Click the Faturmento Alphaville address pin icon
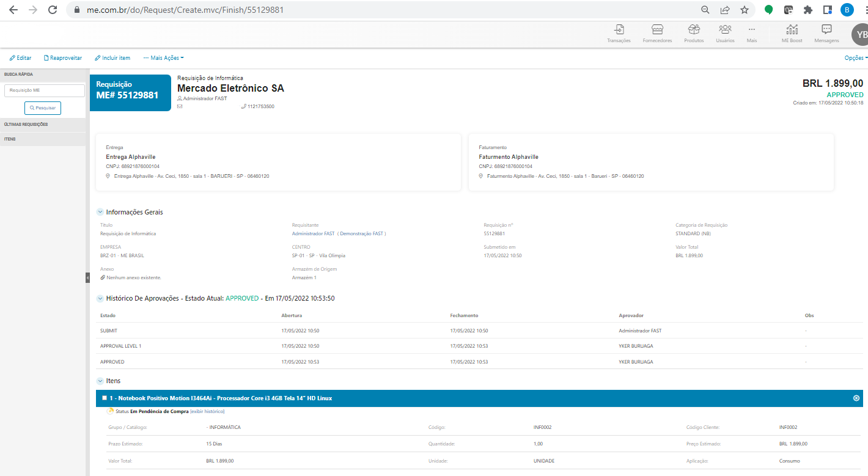The image size is (868, 476). click(x=481, y=176)
